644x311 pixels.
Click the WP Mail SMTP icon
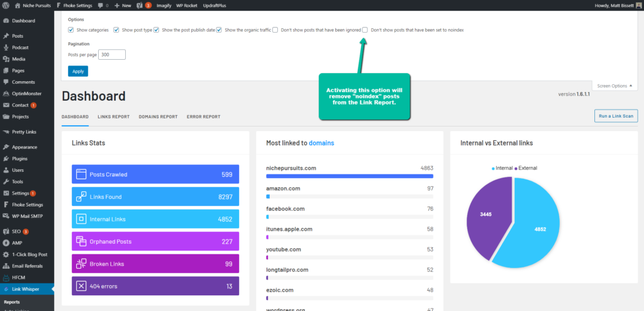point(6,216)
